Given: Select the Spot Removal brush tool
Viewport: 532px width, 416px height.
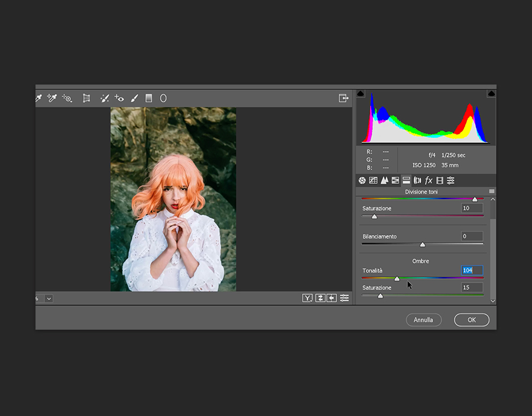Looking at the screenshot, I should coord(105,98).
